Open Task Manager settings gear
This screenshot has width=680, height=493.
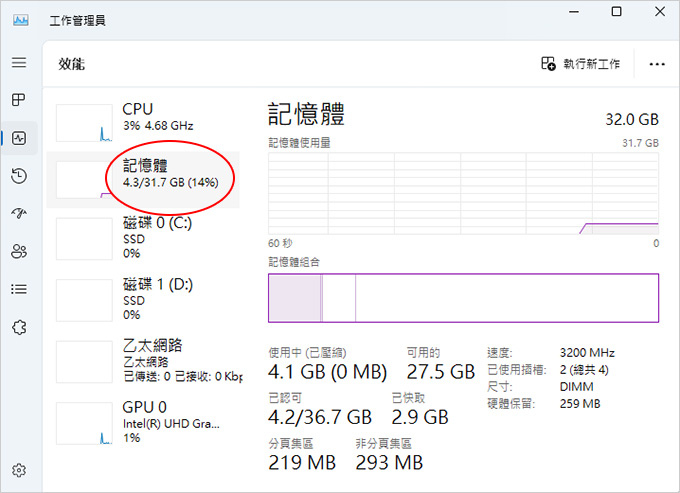pyautogui.click(x=19, y=470)
